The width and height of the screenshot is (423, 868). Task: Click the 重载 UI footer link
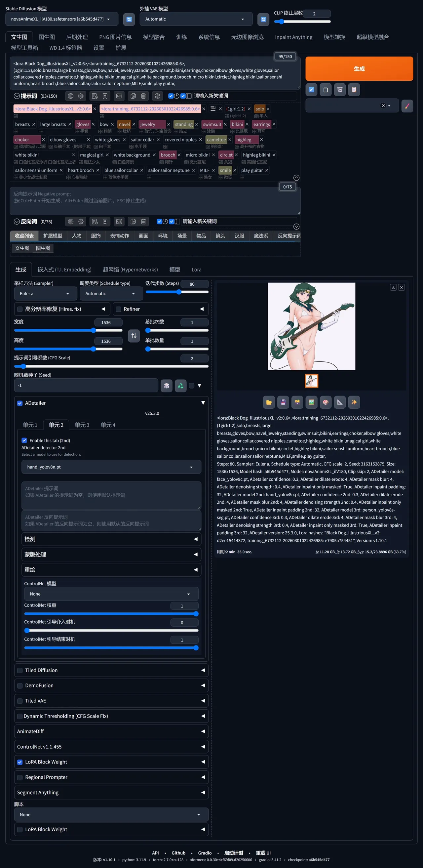click(263, 853)
